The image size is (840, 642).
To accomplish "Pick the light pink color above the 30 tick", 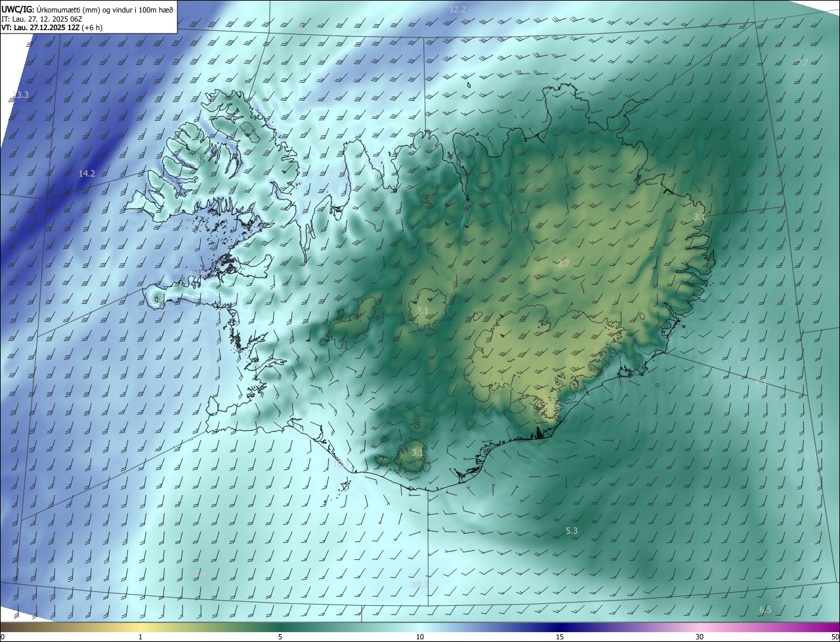I will pyautogui.click(x=700, y=627).
